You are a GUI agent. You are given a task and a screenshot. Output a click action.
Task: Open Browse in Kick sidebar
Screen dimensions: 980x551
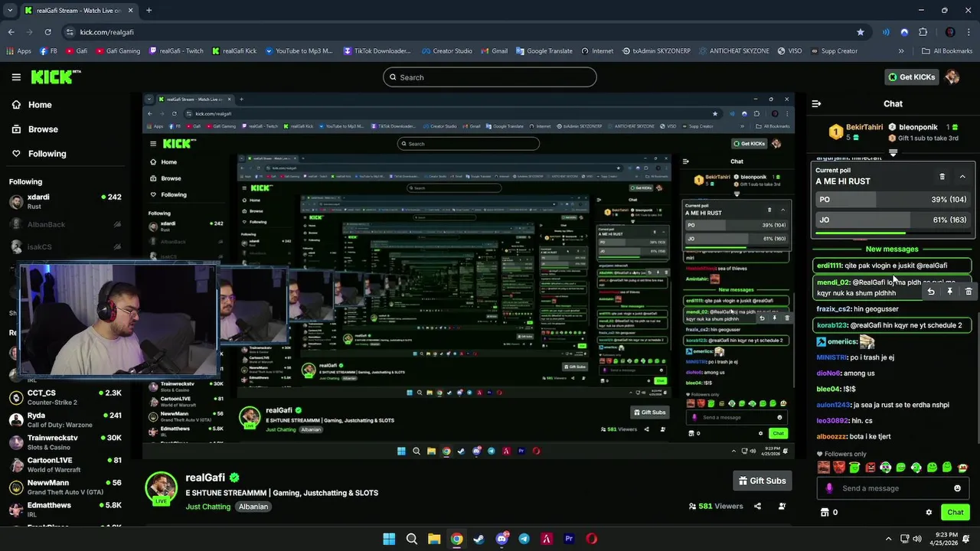[34, 129]
